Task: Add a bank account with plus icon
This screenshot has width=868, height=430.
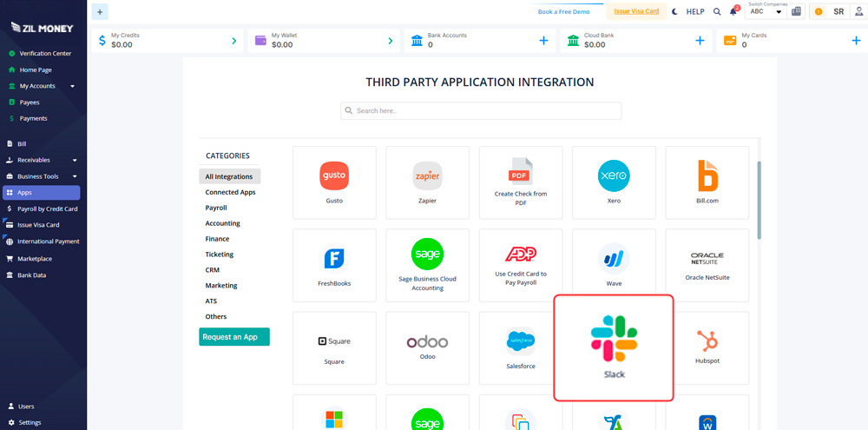Action: pos(543,41)
